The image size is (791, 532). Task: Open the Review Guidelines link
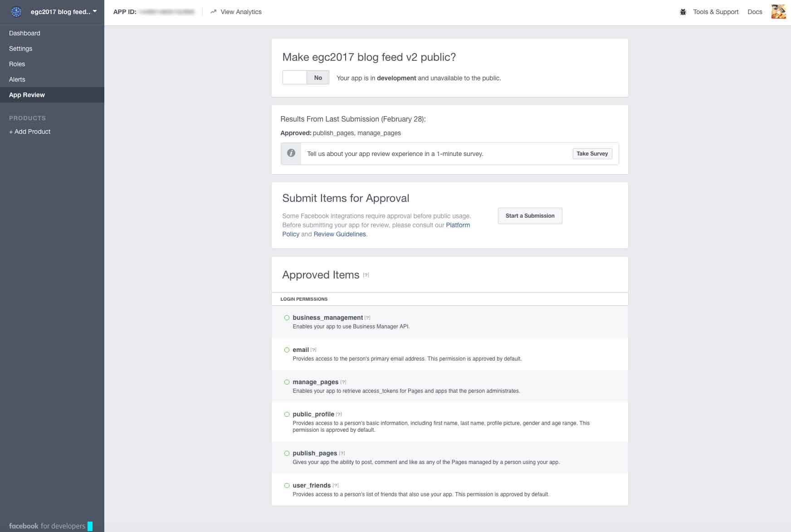point(340,234)
